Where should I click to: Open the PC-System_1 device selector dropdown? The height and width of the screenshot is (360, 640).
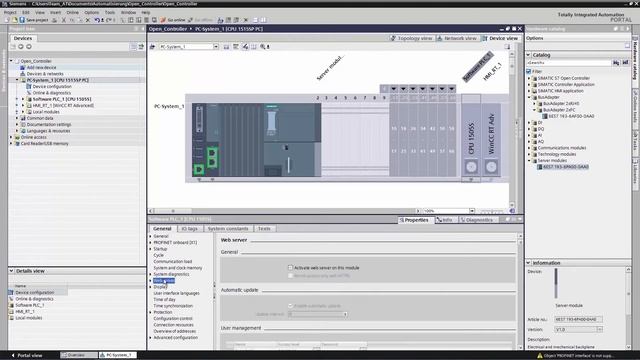click(x=216, y=47)
